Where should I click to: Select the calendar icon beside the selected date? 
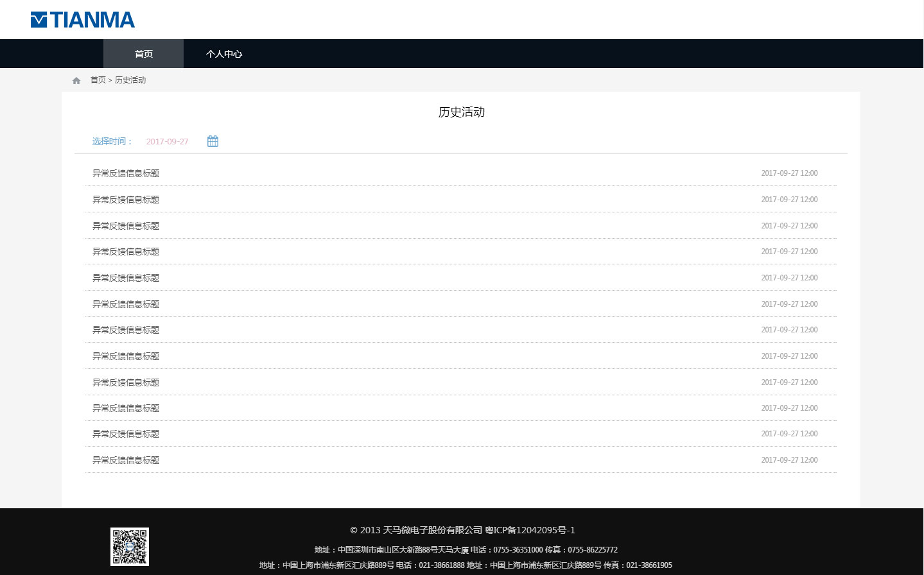[x=212, y=141]
